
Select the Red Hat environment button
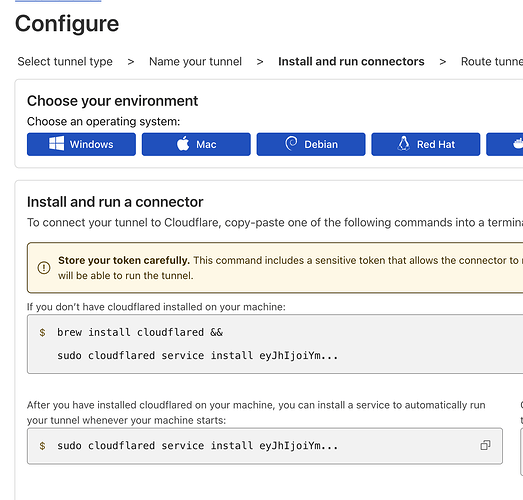[426, 144]
